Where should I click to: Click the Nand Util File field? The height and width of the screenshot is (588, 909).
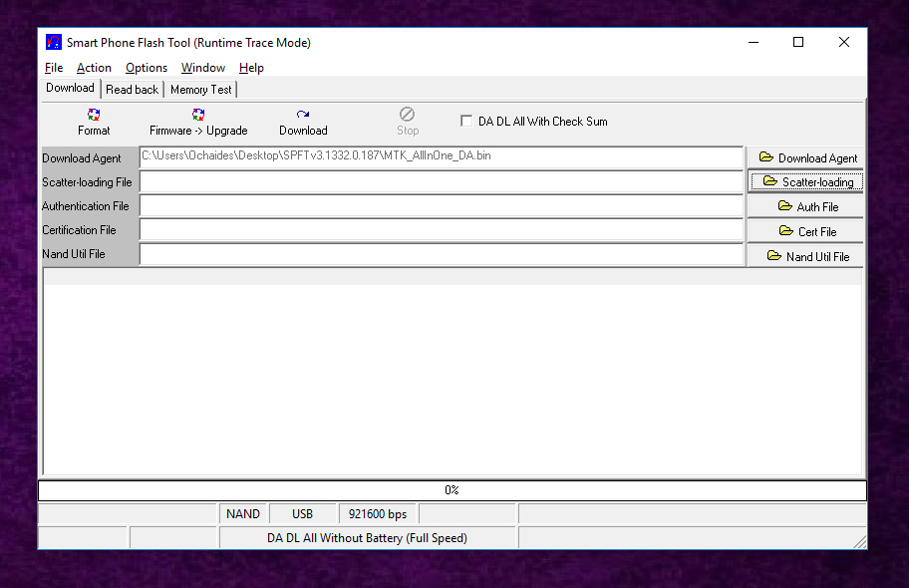442,254
